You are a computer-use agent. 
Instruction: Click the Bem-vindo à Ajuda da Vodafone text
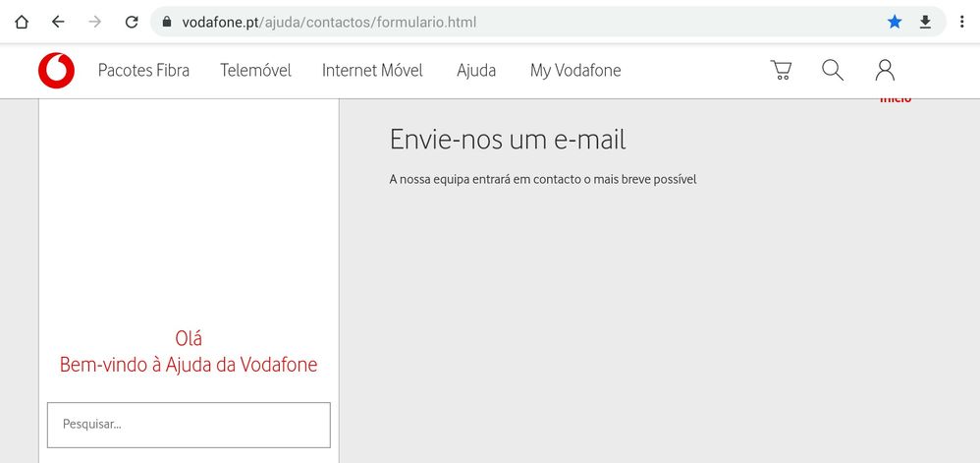click(189, 365)
